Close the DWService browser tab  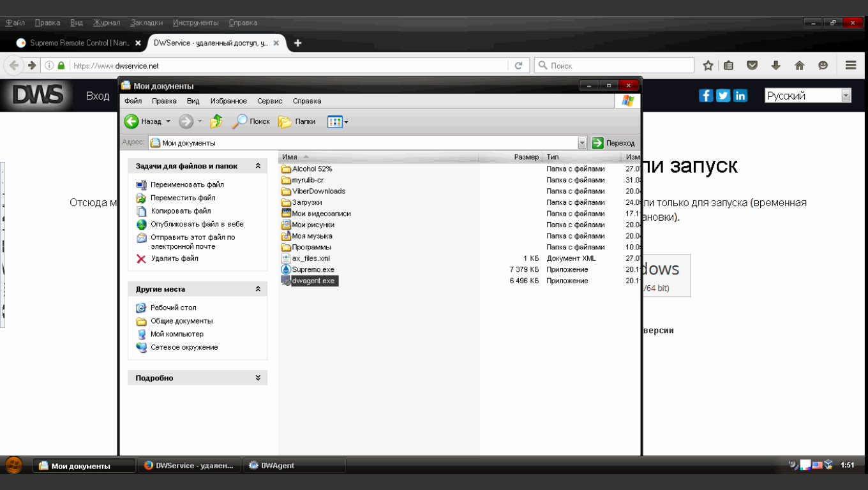point(276,43)
